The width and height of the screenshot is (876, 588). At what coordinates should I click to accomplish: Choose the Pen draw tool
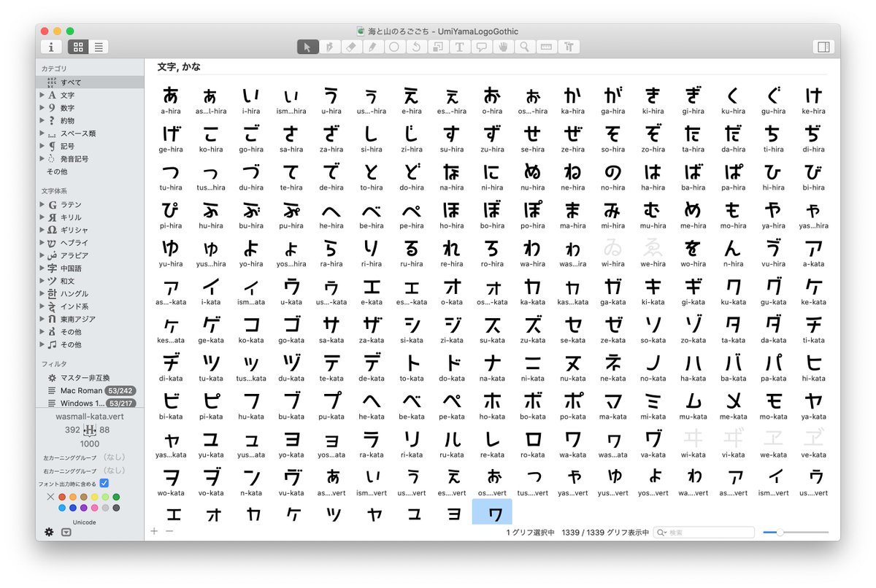tap(329, 47)
